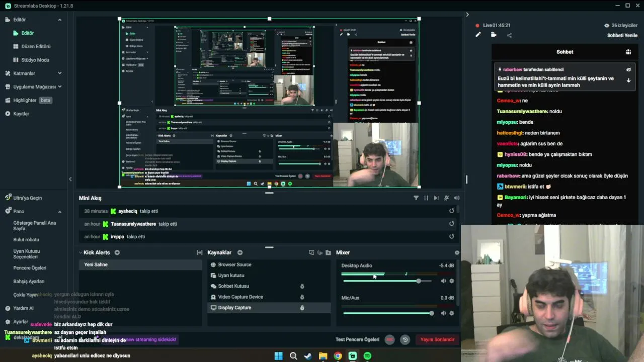The height and width of the screenshot is (362, 644).
Task: Expand the pinned message with the down arrow
Action: [x=628, y=80]
